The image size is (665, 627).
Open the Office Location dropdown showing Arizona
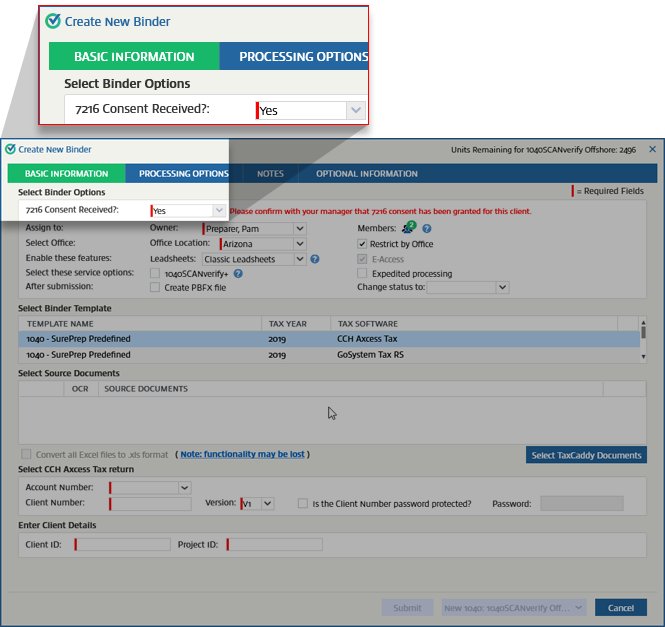[300, 244]
